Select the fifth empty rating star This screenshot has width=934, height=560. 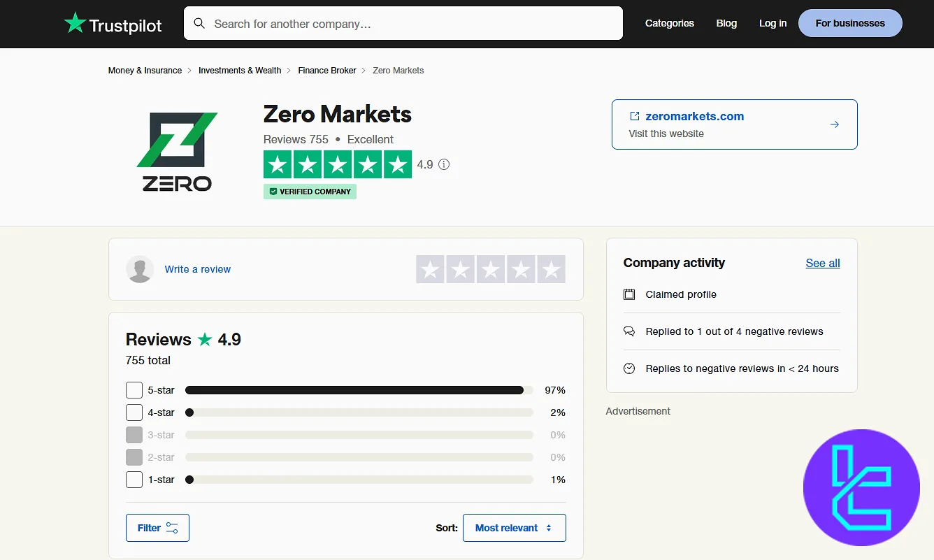pos(551,269)
